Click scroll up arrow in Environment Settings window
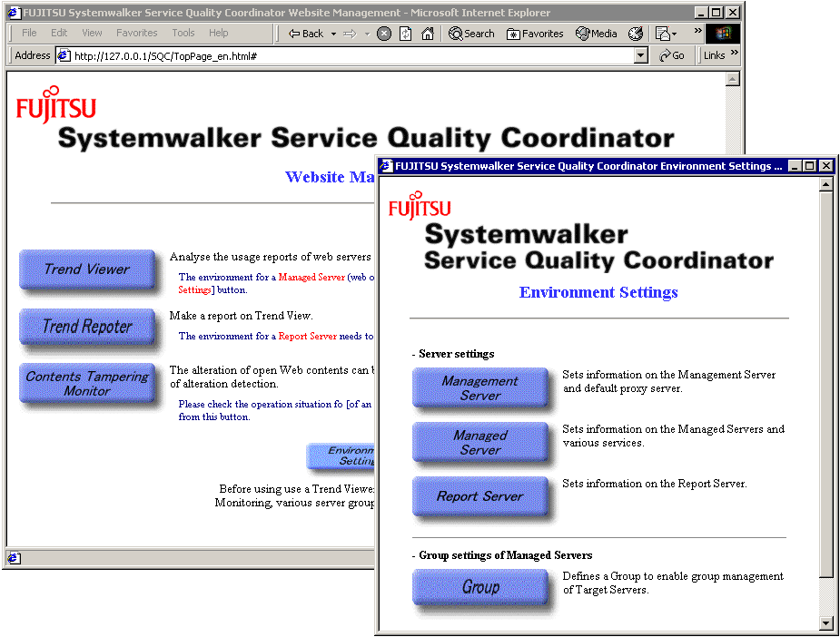Image resolution: width=840 pixels, height=637 pixels. (x=826, y=185)
